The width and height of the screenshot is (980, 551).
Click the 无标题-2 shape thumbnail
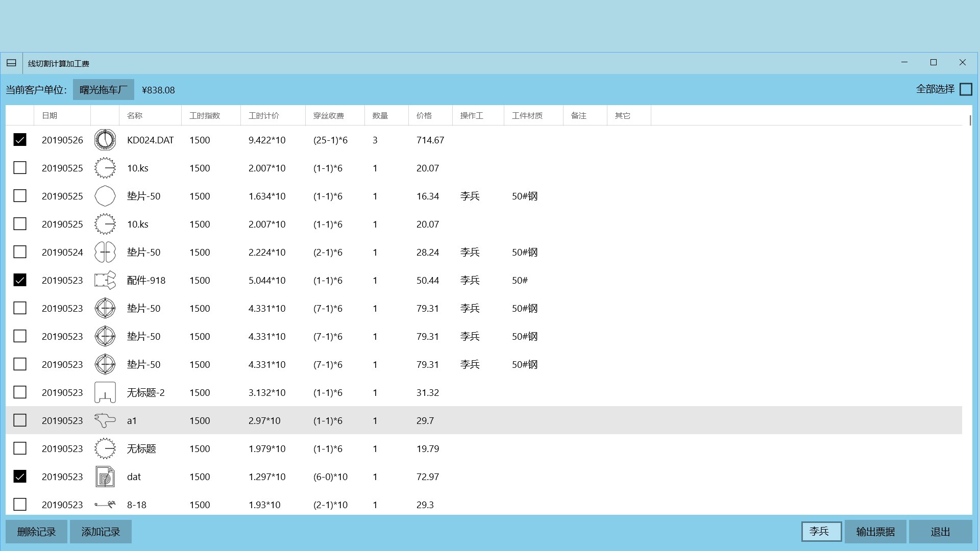point(105,392)
